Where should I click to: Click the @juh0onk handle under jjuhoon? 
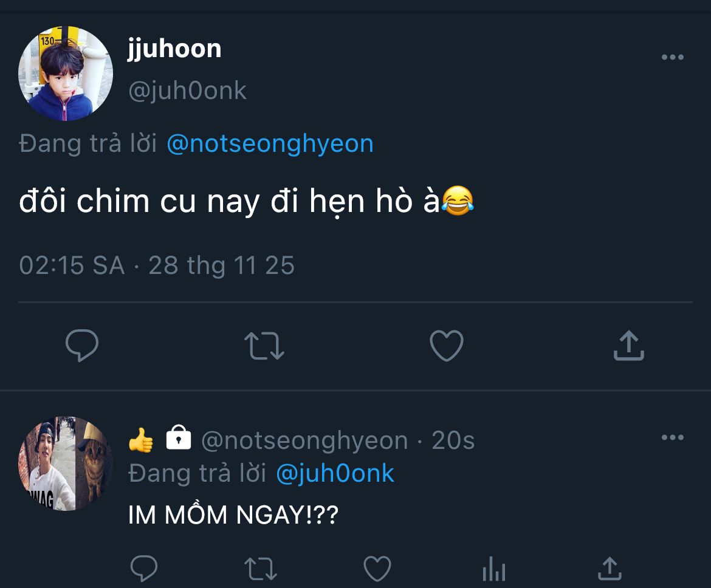click(x=187, y=91)
